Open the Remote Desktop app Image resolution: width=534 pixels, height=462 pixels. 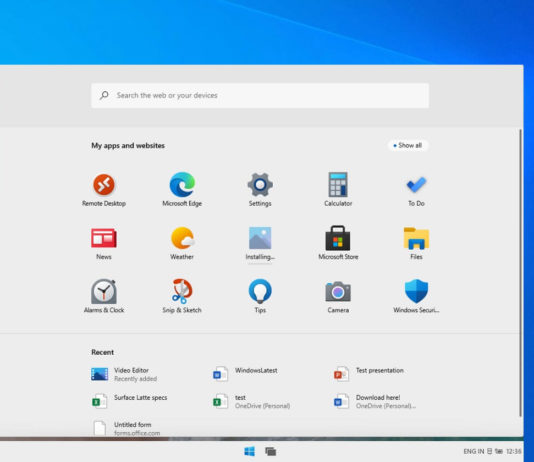[104, 190]
